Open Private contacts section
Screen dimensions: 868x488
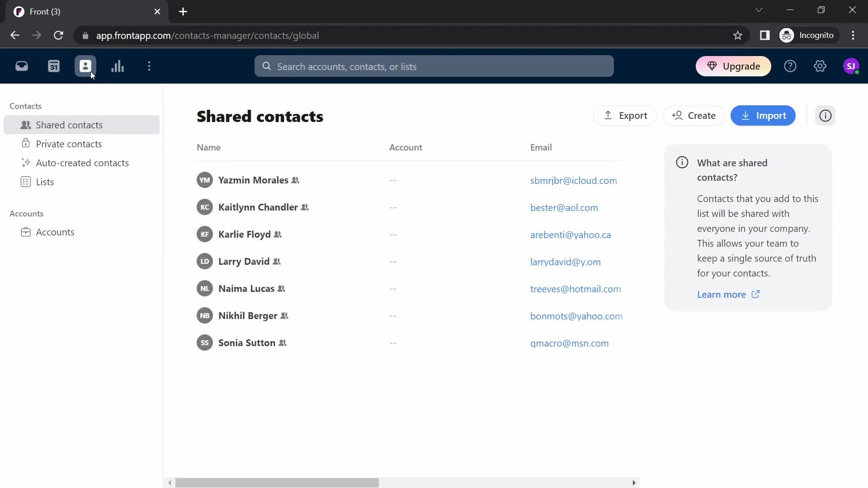69,144
